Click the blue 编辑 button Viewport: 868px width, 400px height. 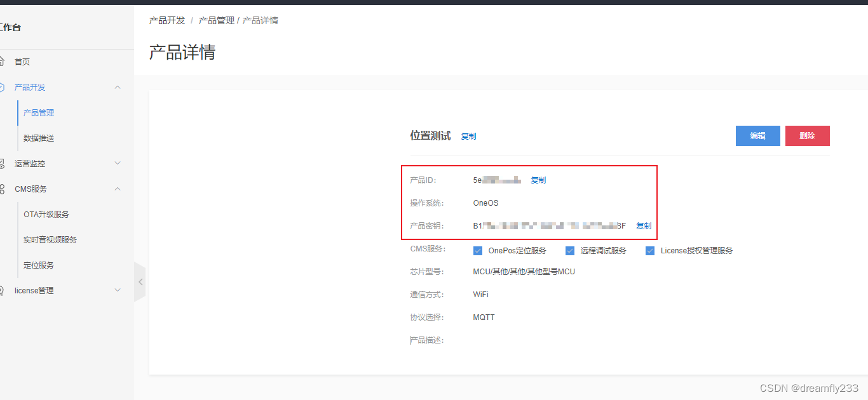point(757,135)
